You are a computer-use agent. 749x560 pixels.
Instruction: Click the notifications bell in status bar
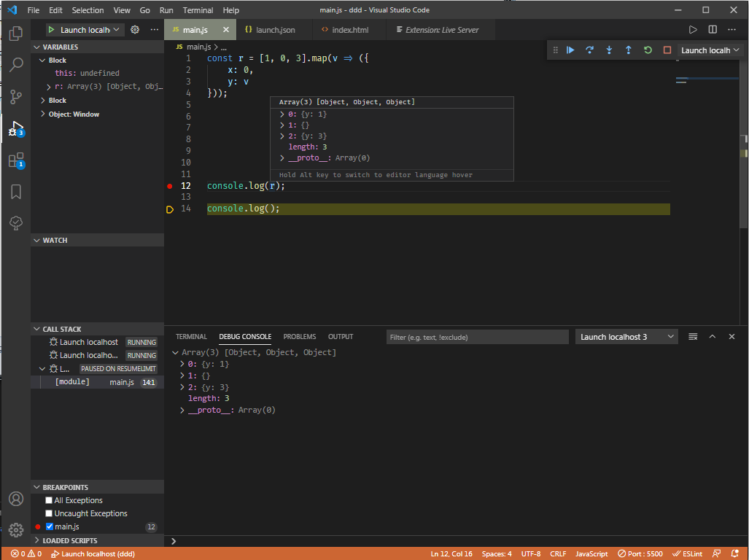735,553
